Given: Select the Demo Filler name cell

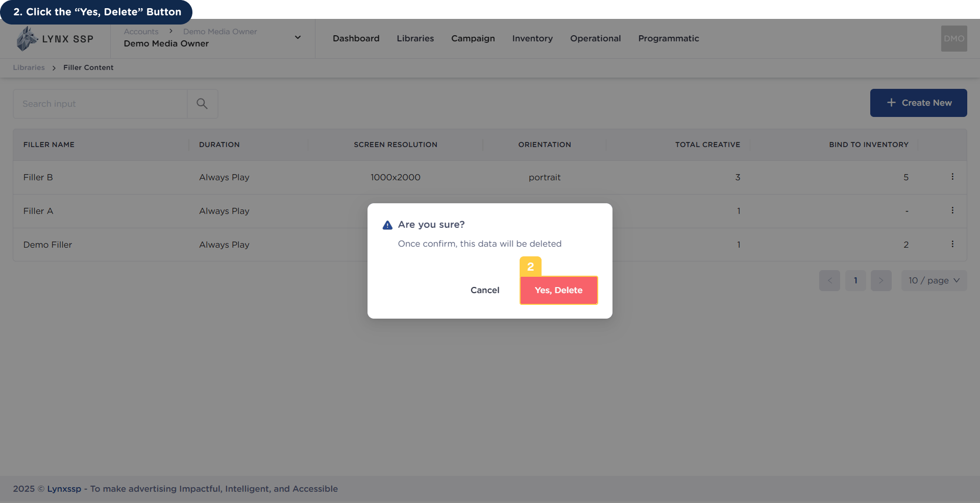Looking at the screenshot, I should pyautogui.click(x=47, y=245).
